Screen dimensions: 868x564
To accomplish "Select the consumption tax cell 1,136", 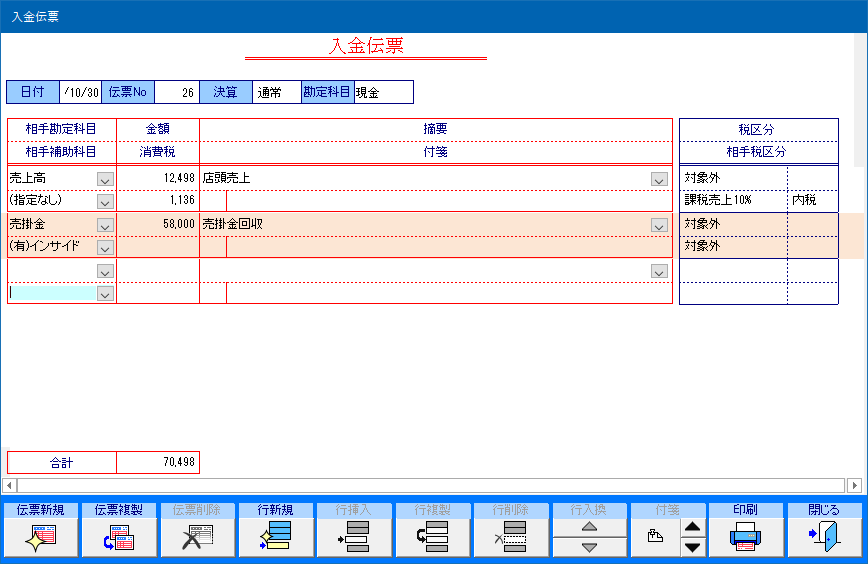I will pyautogui.click(x=158, y=200).
